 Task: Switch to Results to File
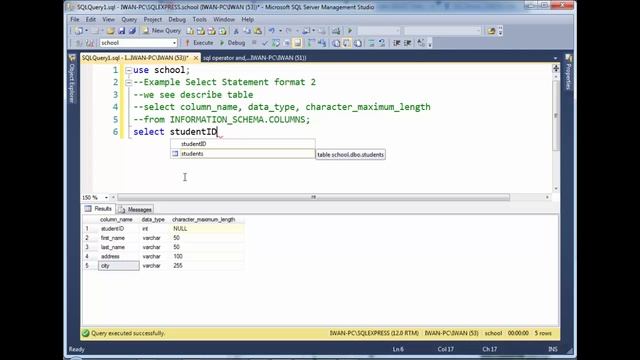click(358, 43)
